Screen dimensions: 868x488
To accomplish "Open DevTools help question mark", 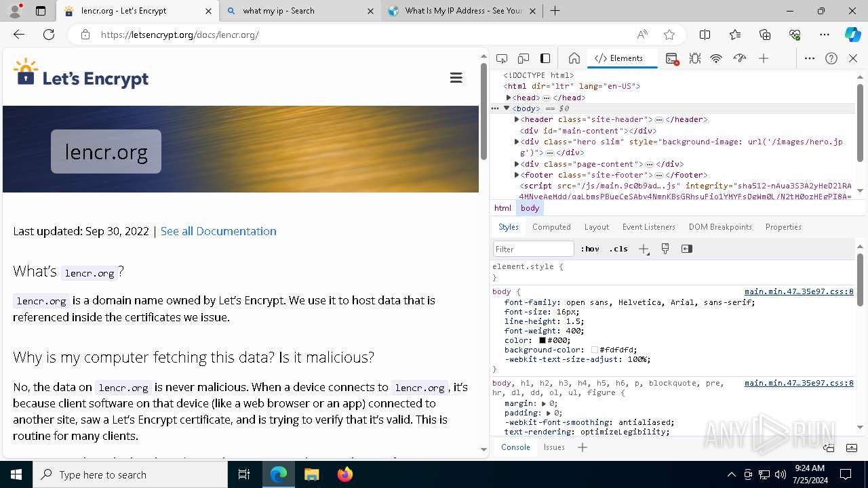I will pyautogui.click(x=831, y=58).
